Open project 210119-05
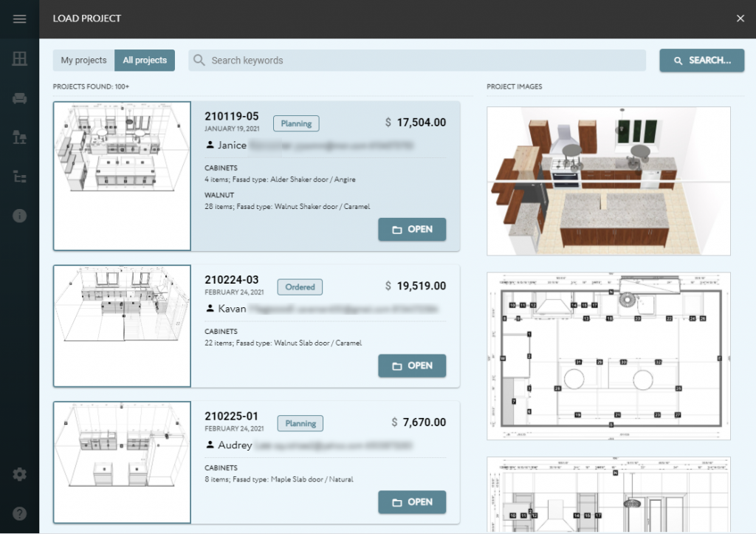Screen dimensions: 756x534 (412, 230)
